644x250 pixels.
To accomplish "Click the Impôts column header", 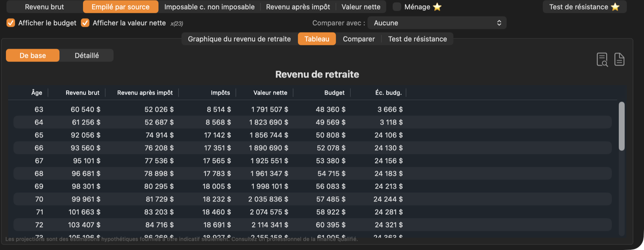I will coord(220,92).
